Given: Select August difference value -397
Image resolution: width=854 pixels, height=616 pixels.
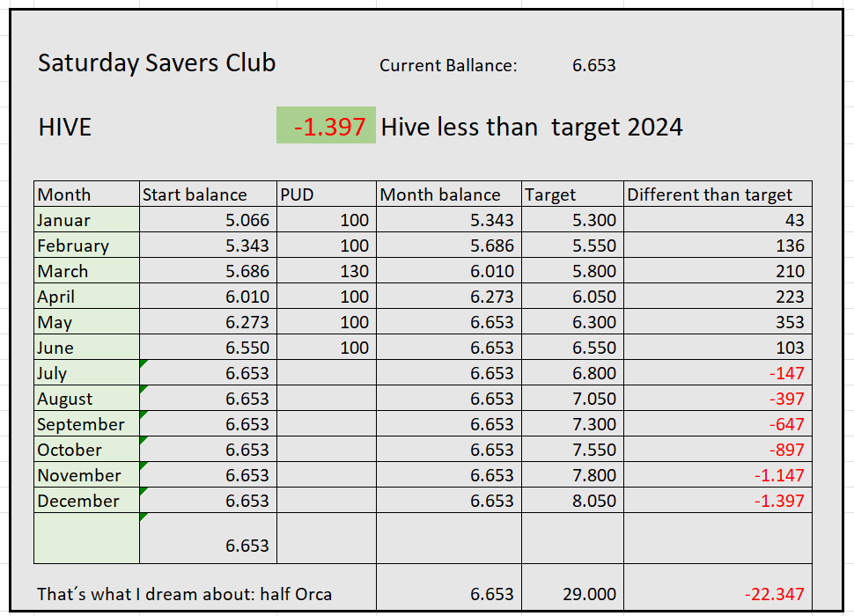Looking at the screenshot, I should (x=718, y=399).
